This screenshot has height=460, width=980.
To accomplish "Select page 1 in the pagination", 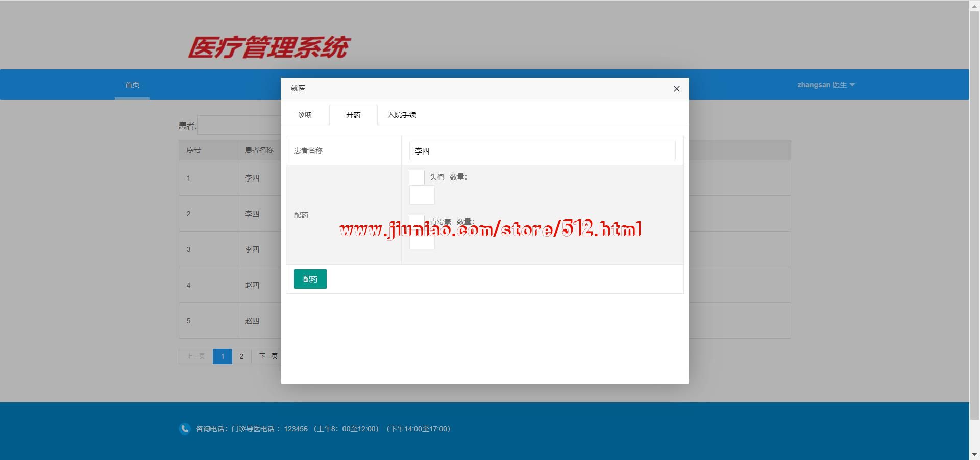I will tap(223, 356).
